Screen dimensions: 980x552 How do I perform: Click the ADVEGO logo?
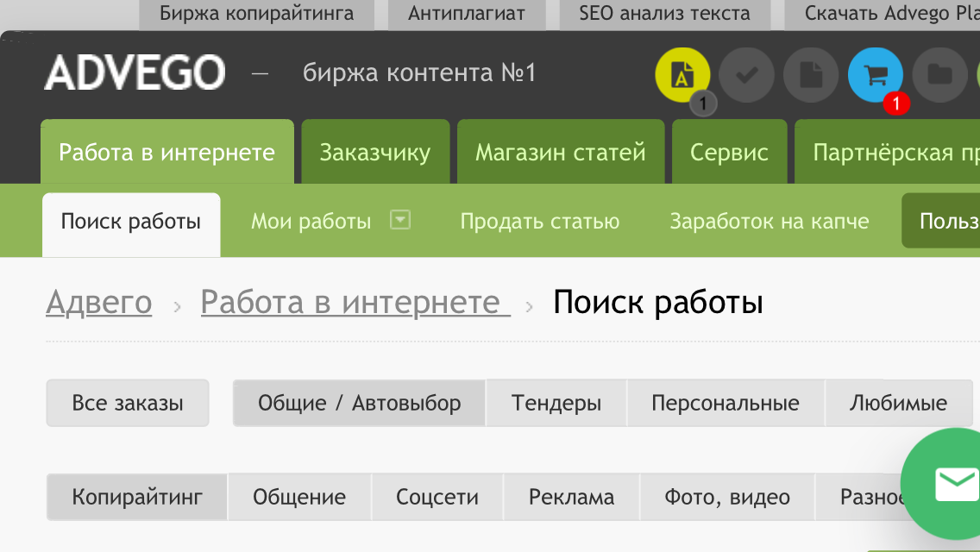click(135, 72)
